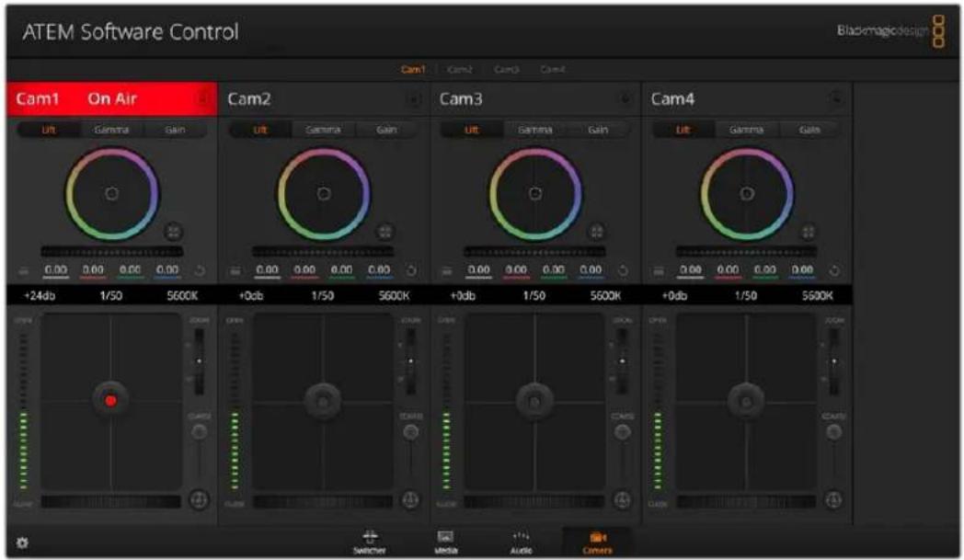Click Cam4 blue channel value field
Image resolution: width=964 pixels, height=560 pixels.
click(x=802, y=270)
